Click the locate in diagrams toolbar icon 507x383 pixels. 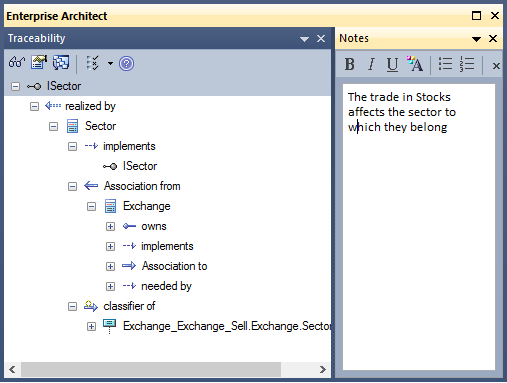point(61,62)
